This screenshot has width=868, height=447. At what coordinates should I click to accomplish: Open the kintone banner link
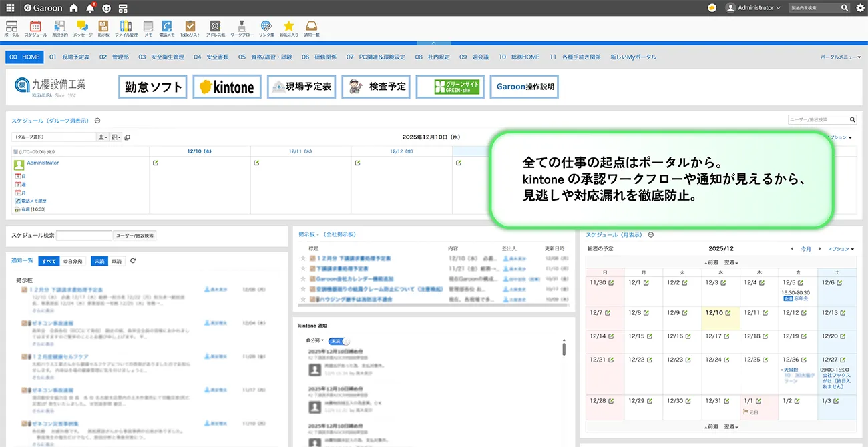[227, 87]
